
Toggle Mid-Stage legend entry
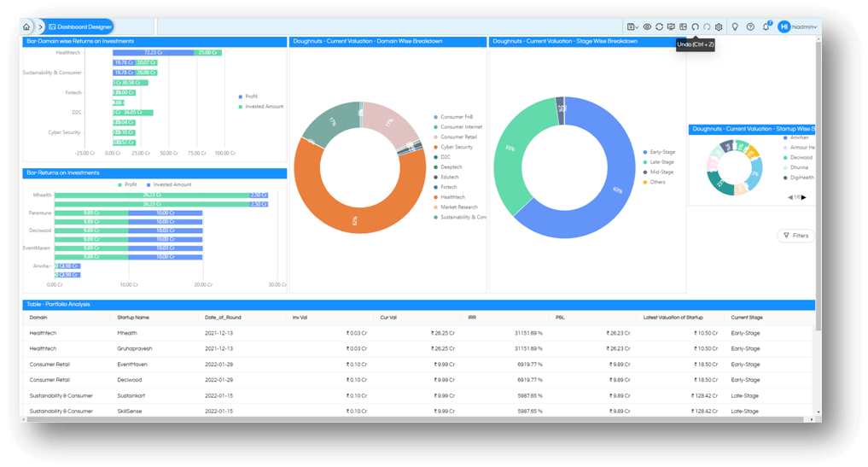(658, 172)
